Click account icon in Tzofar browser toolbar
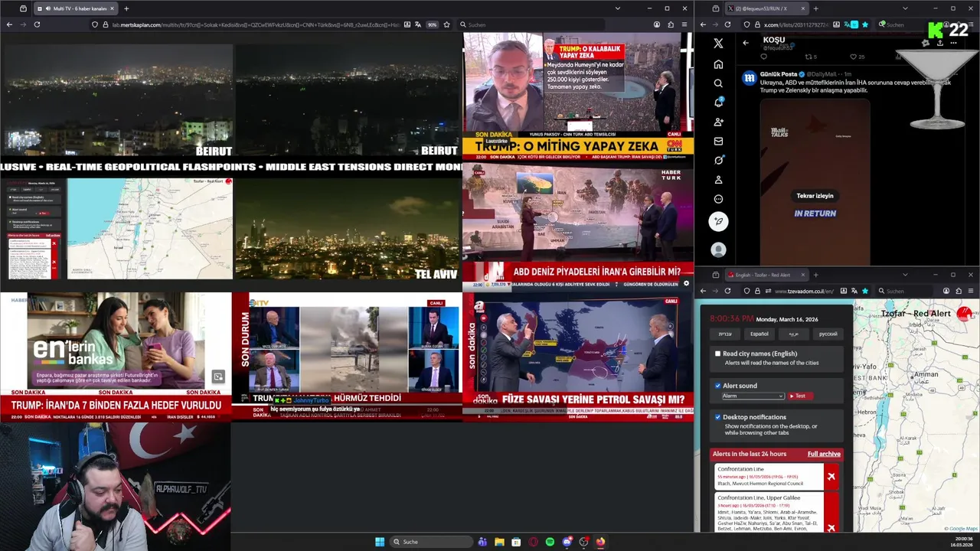980x551 pixels. (x=946, y=291)
